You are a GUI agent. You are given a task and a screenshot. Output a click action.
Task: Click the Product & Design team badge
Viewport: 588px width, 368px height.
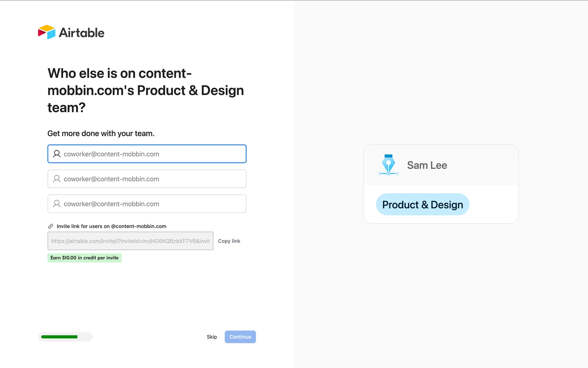pos(422,205)
